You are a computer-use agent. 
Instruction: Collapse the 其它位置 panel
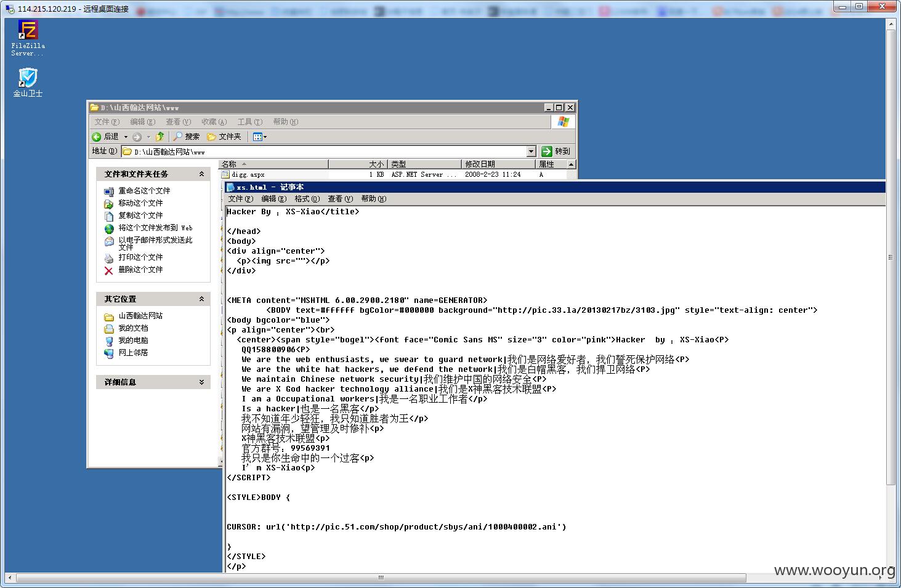pyautogui.click(x=201, y=299)
